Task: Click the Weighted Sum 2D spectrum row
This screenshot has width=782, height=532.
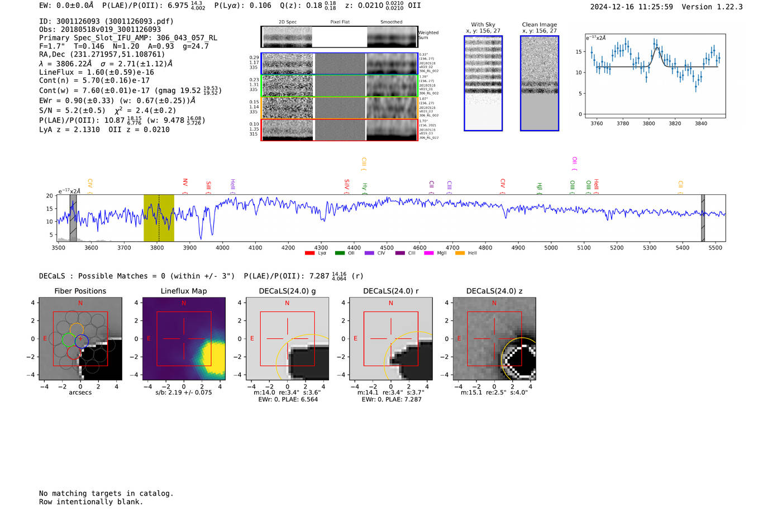Action: tap(340, 37)
